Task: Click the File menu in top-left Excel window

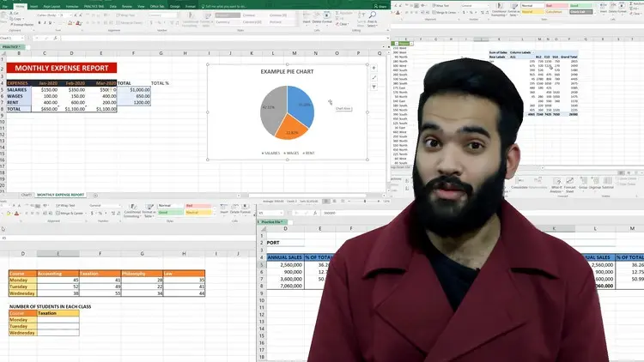Action: point(5,7)
